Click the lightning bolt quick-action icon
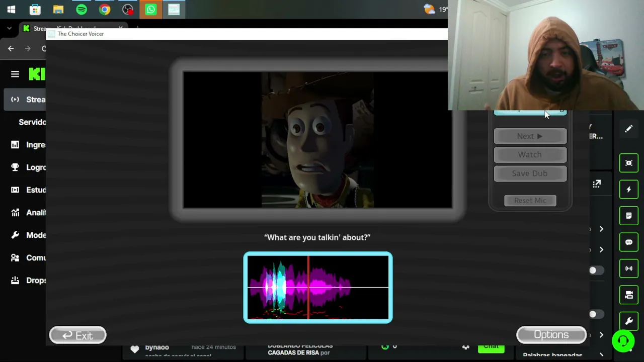Image resolution: width=644 pixels, height=362 pixels. tap(629, 190)
